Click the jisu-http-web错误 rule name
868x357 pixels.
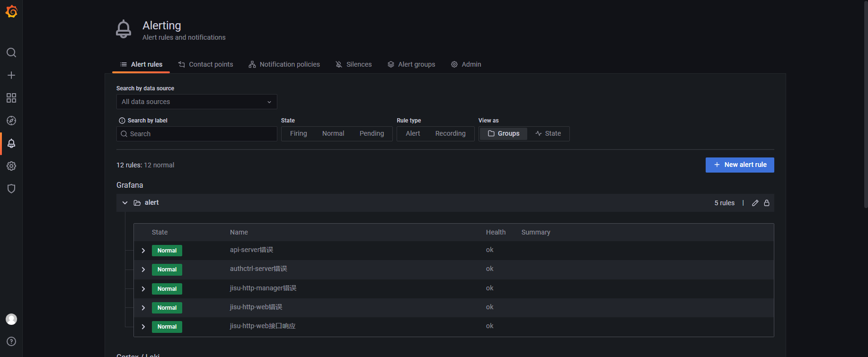coord(256,307)
